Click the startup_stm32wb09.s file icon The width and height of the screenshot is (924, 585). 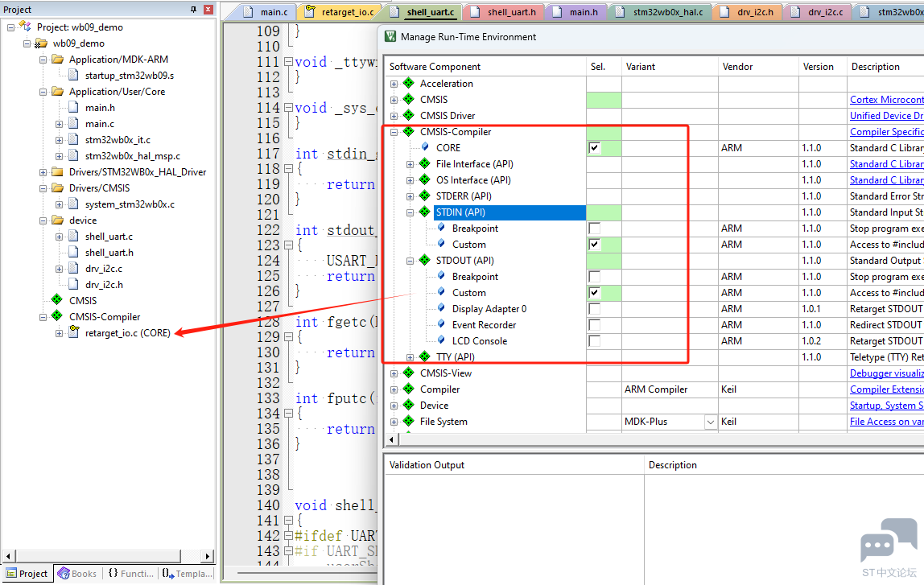point(73,76)
